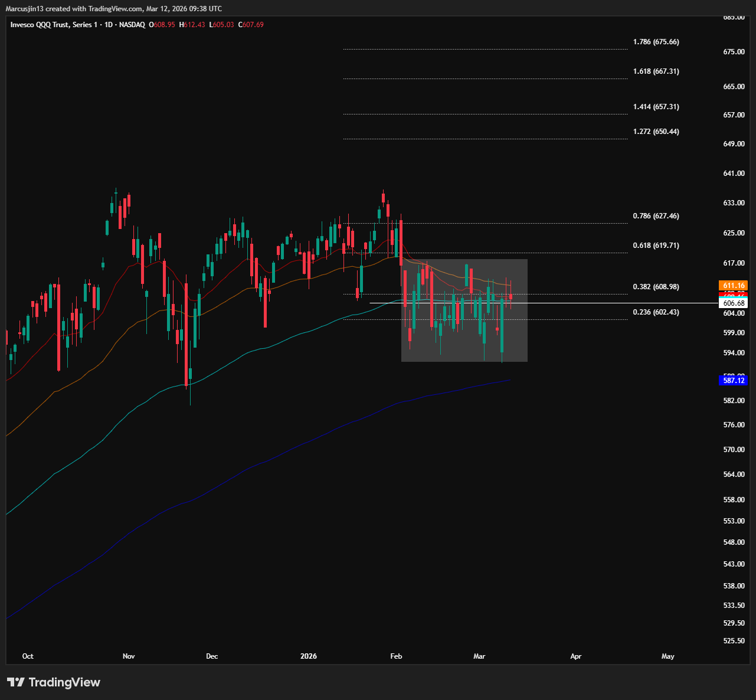This screenshot has height=700, width=756.
Task: Click the 570.00 price axis label
Action: coord(734,450)
